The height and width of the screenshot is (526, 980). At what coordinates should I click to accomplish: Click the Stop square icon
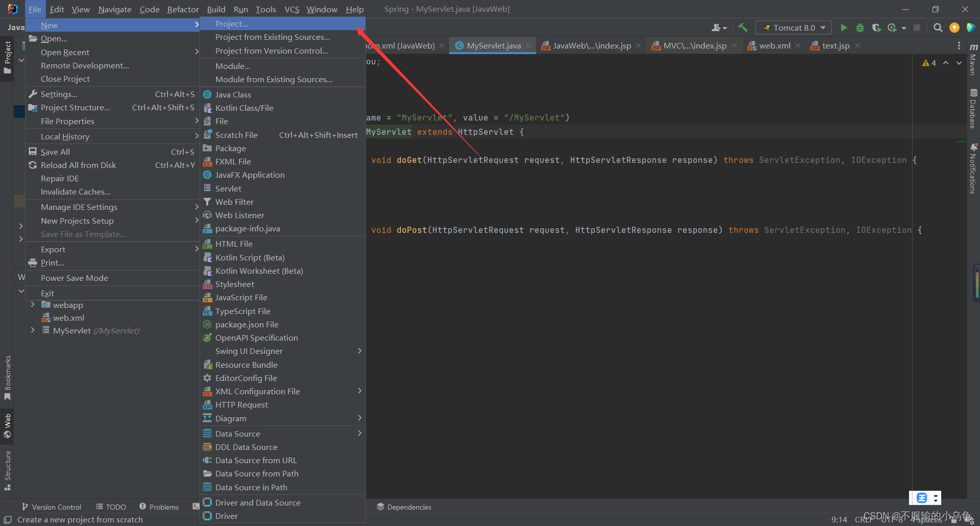[917, 28]
